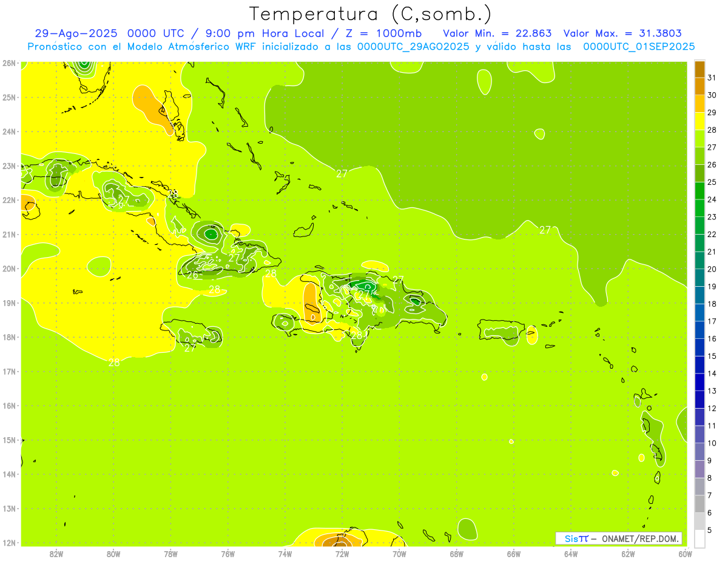Click the "17N" latitude axis label
The image size is (728, 562).
click(8, 372)
